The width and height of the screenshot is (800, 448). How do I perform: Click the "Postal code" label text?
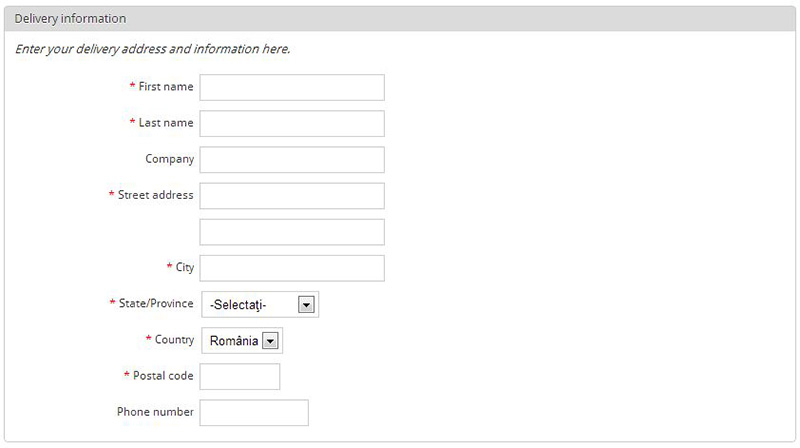[163, 376]
